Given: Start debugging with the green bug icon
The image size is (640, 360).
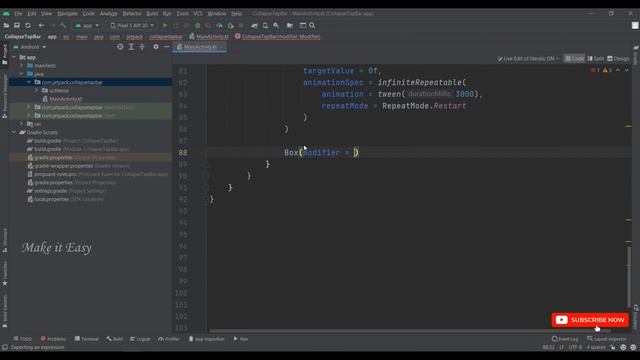Looking at the screenshot, I should (x=198, y=25).
